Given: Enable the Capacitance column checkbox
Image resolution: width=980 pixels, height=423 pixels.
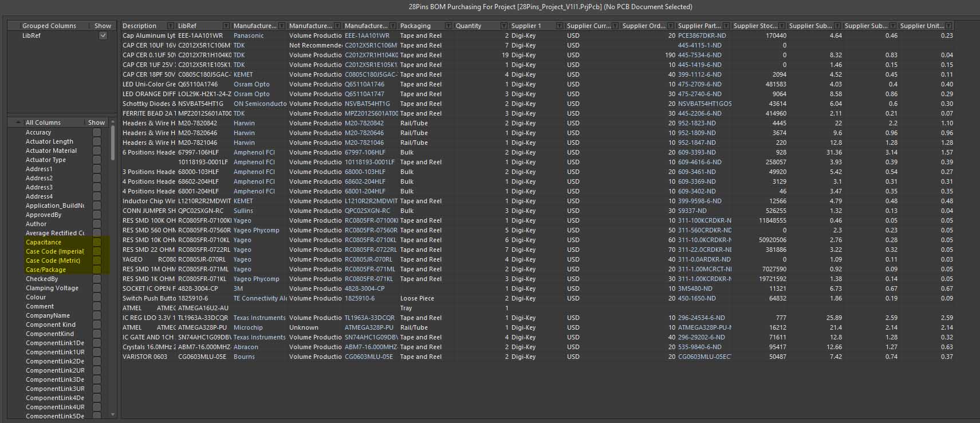Looking at the screenshot, I should pyautogui.click(x=97, y=242).
